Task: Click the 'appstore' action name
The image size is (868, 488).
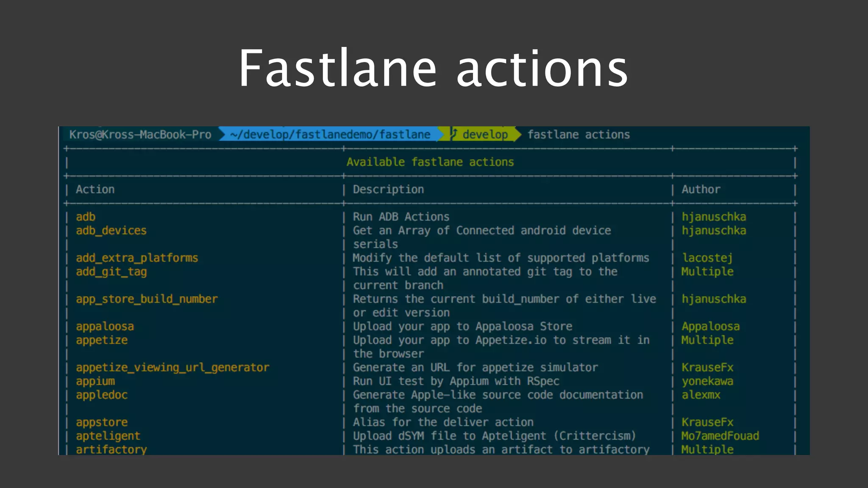Action: [x=102, y=422]
